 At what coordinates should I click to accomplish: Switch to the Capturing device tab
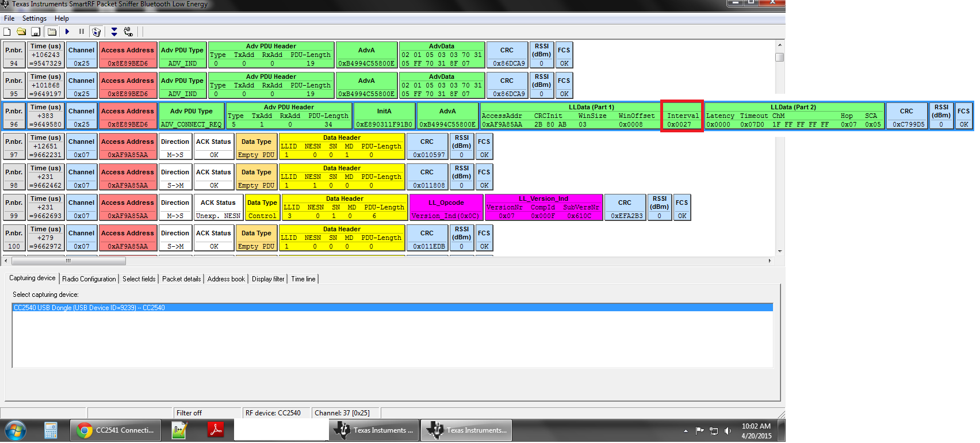click(x=32, y=278)
